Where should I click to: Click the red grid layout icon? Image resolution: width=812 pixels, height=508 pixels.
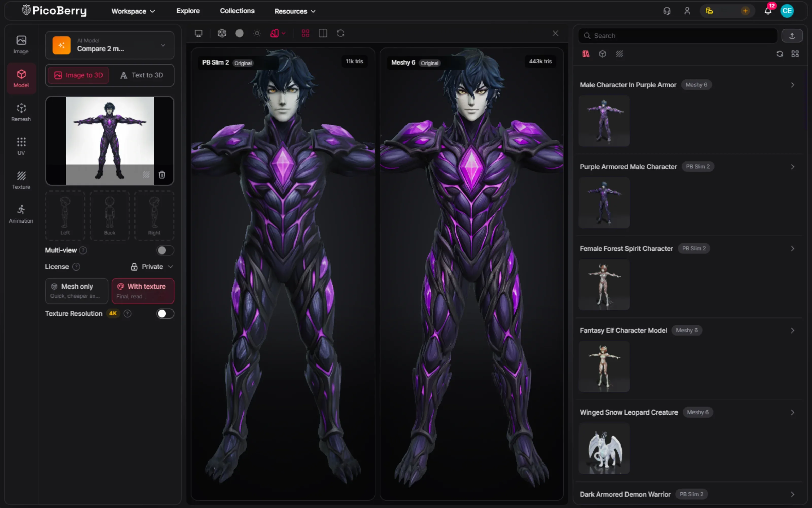click(x=305, y=33)
